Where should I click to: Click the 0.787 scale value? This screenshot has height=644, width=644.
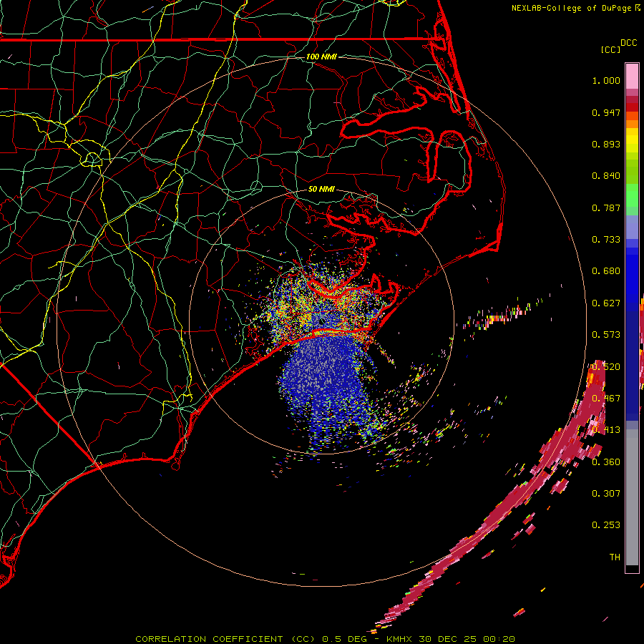(606, 208)
